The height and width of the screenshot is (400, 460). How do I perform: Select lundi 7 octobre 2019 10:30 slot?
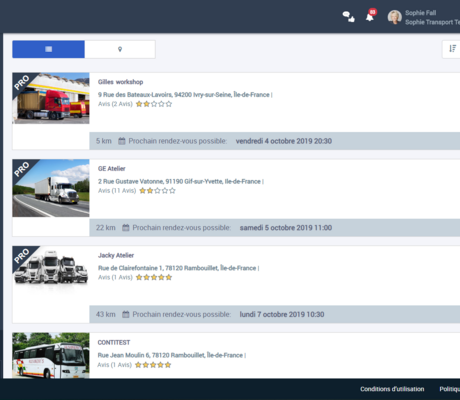point(282,314)
